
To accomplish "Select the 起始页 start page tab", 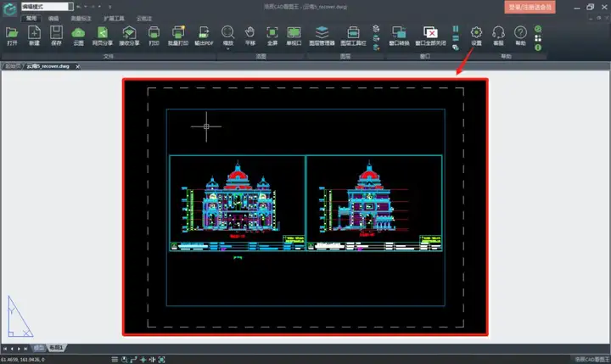I will coord(13,66).
